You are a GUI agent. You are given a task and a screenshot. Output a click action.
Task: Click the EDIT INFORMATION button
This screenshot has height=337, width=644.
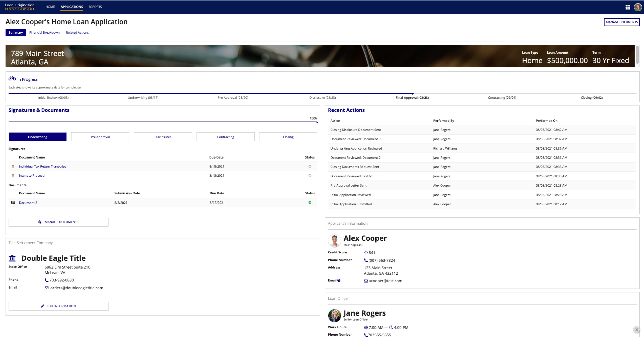pyautogui.click(x=59, y=306)
